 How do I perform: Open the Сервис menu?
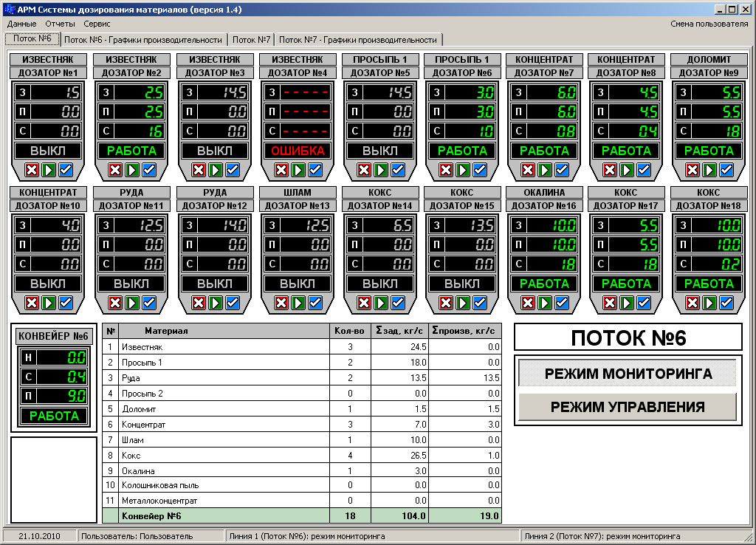pos(97,24)
